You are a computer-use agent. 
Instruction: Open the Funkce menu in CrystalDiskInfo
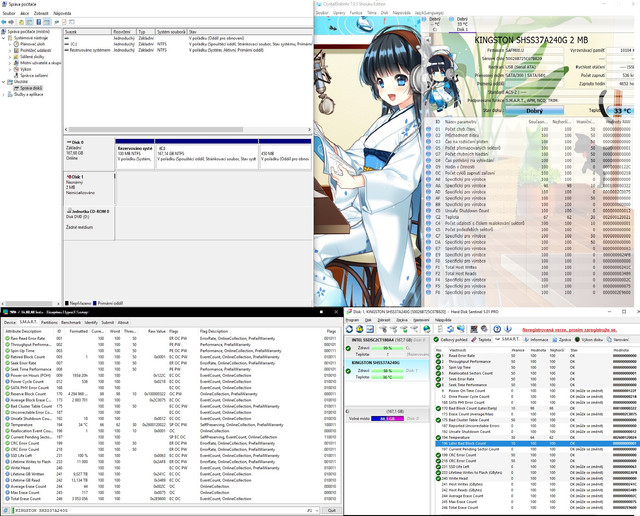pyautogui.click(x=356, y=13)
